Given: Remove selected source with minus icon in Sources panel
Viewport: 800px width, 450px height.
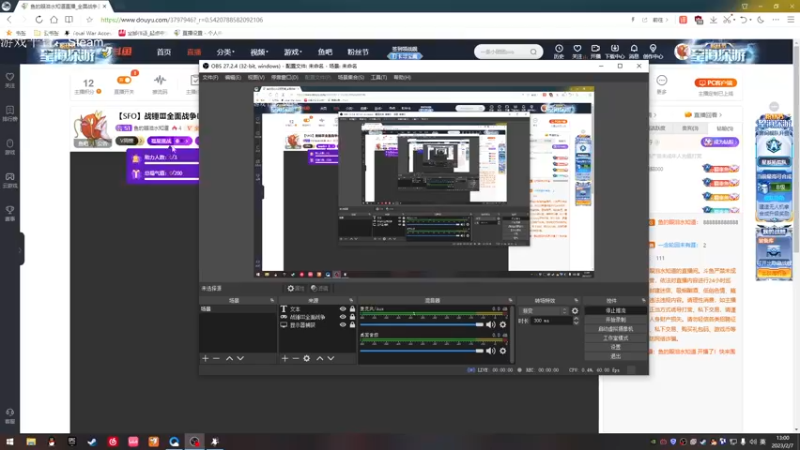Looking at the screenshot, I should tap(295, 359).
